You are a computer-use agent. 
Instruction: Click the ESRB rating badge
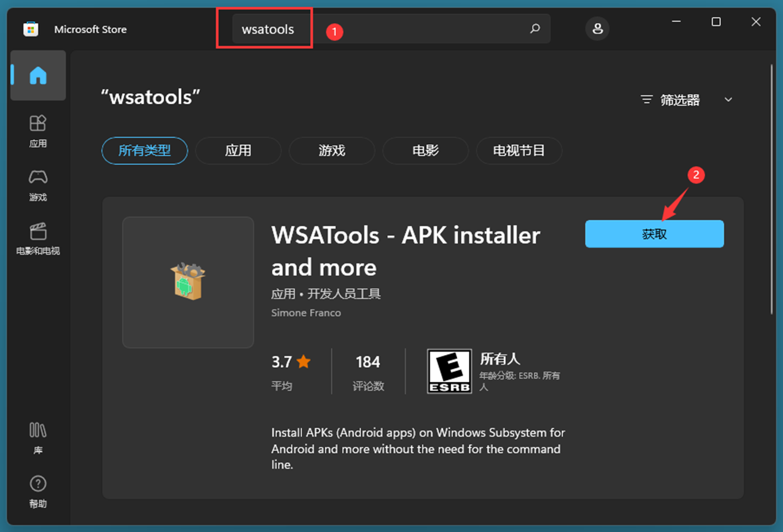click(x=449, y=371)
